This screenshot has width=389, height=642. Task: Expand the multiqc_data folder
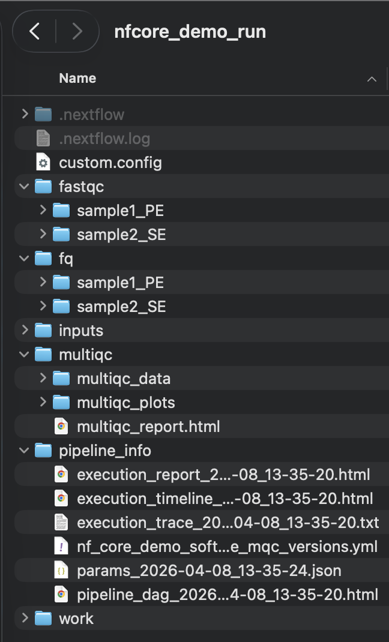click(x=43, y=378)
